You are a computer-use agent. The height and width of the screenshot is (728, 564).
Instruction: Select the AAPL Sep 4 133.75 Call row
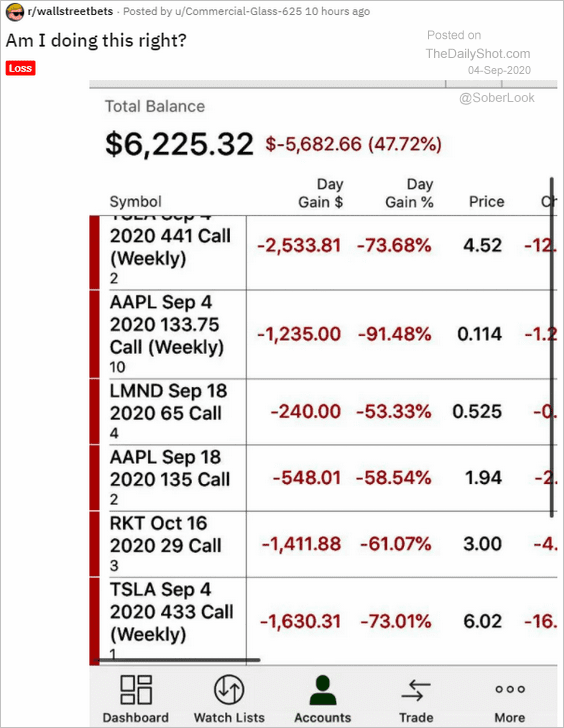(x=324, y=334)
